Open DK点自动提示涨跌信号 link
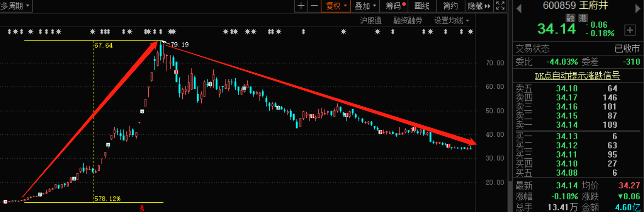The image size is (644, 212). click(x=577, y=76)
